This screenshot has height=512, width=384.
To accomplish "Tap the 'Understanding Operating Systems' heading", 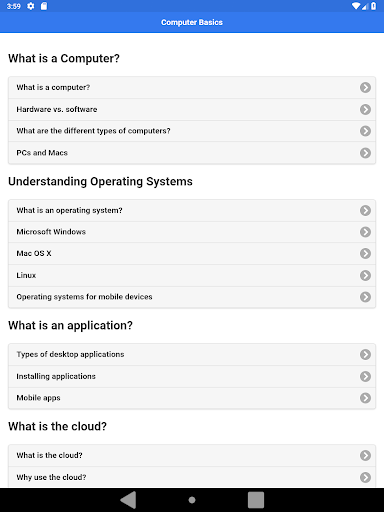I will (x=100, y=182).
